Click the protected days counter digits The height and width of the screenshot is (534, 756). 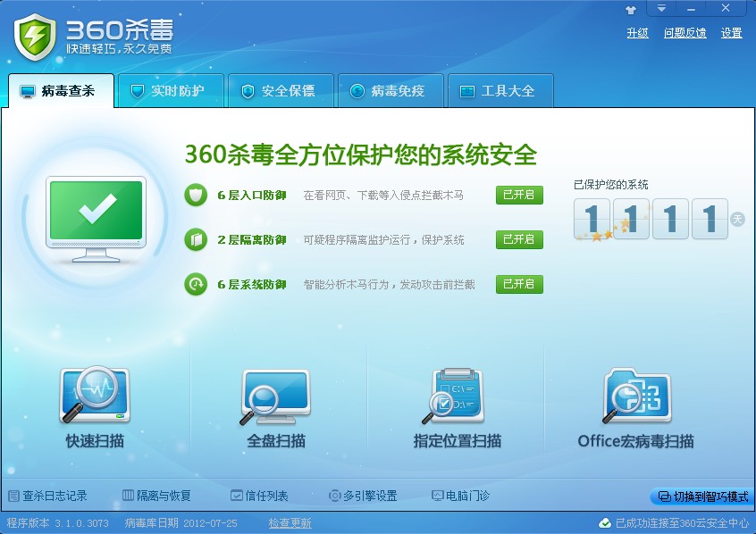tap(651, 219)
